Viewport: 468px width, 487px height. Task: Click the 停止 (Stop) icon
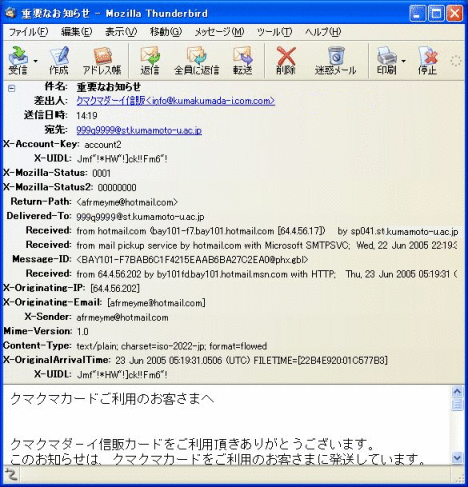click(428, 61)
